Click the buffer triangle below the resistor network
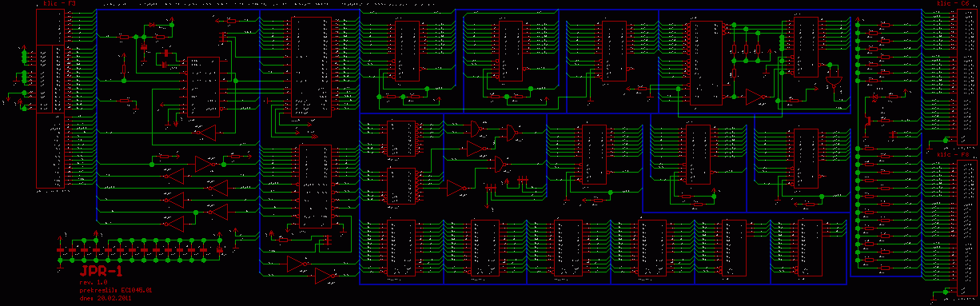Viewport: 980px width, 306px height. click(755, 97)
